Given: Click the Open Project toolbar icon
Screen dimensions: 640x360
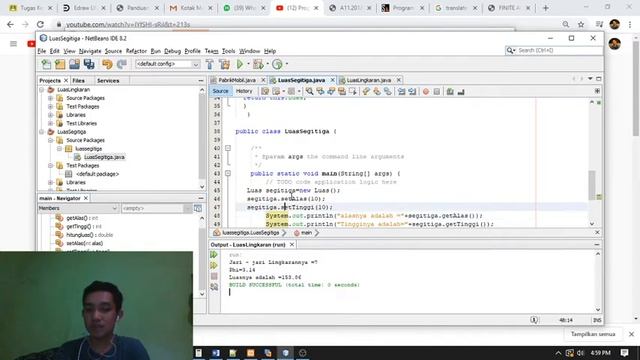Looking at the screenshot, I should pyautogui.click(x=74, y=64).
